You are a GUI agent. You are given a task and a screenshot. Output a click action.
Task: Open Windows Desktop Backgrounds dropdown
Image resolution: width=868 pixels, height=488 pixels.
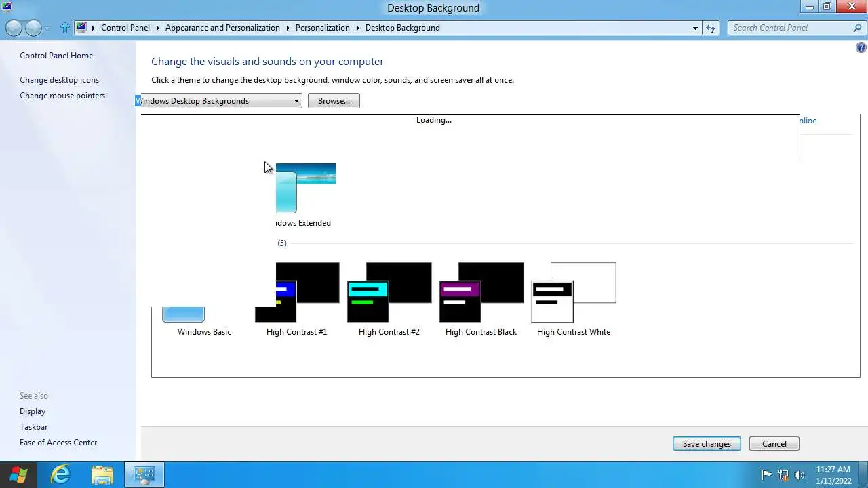coord(218,101)
